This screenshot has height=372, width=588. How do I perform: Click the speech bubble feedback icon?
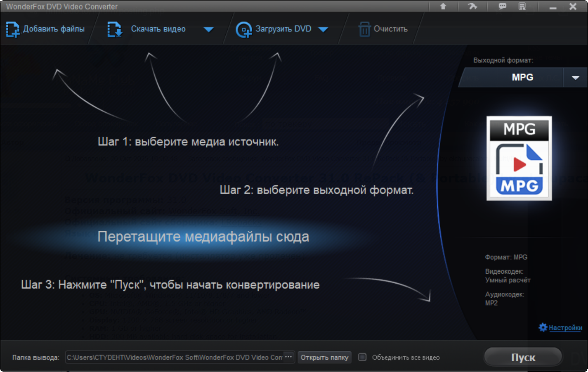click(x=502, y=6)
